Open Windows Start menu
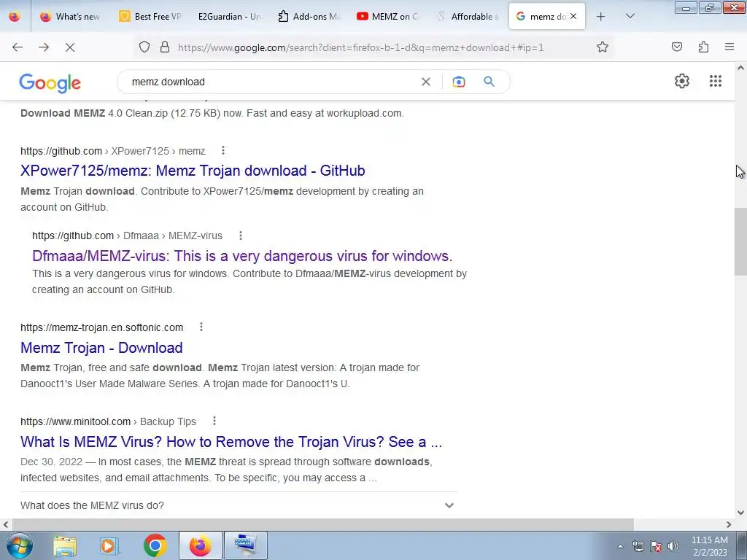 pos(20,545)
